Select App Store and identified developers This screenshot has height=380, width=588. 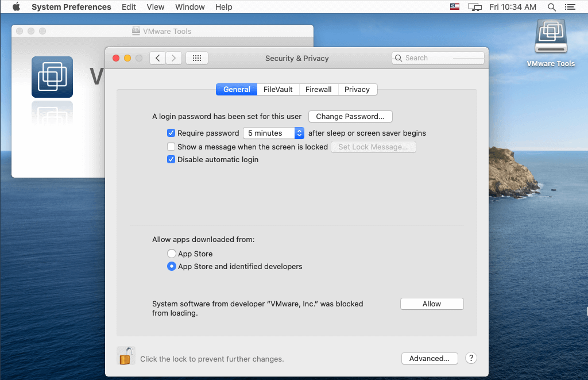tap(171, 266)
